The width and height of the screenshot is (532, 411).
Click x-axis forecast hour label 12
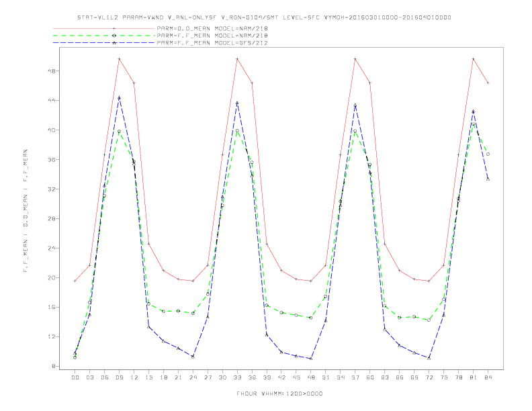click(x=134, y=377)
